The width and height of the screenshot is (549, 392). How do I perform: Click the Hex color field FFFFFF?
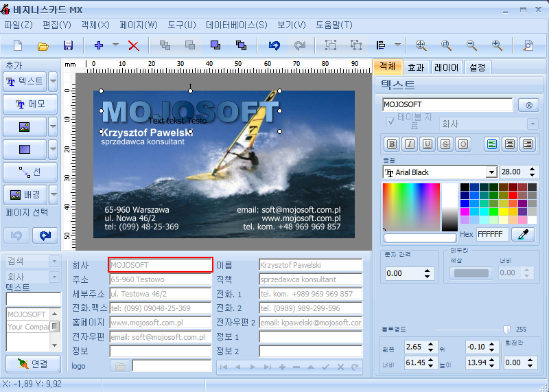pyautogui.click(x=492, y=234)
